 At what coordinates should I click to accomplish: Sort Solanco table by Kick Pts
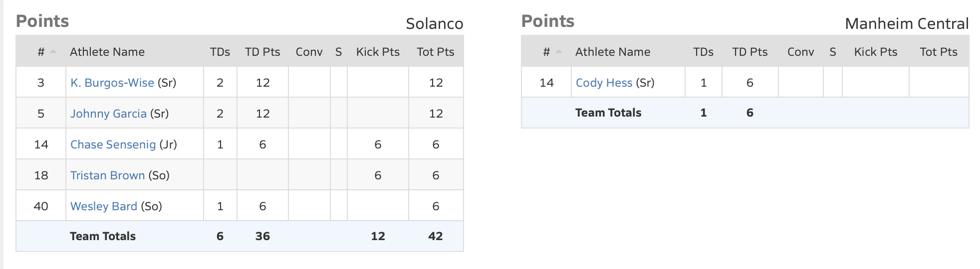[378, 52]
